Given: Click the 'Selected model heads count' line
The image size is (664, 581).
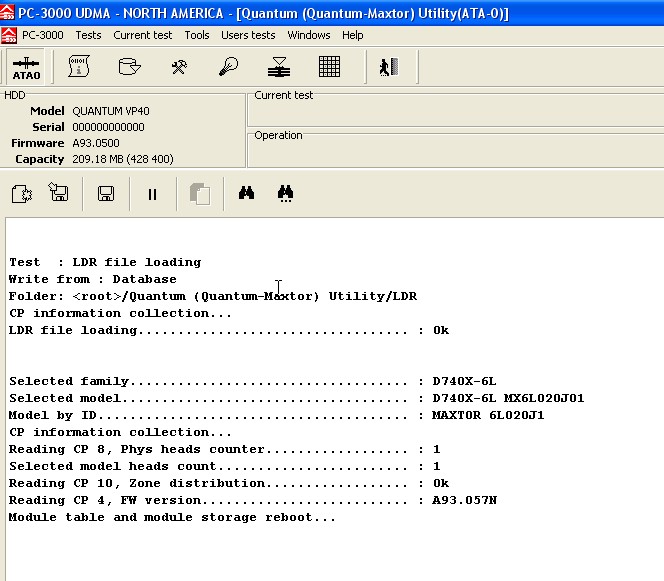Looking at the screenshot, I should (x=224, y=466).
